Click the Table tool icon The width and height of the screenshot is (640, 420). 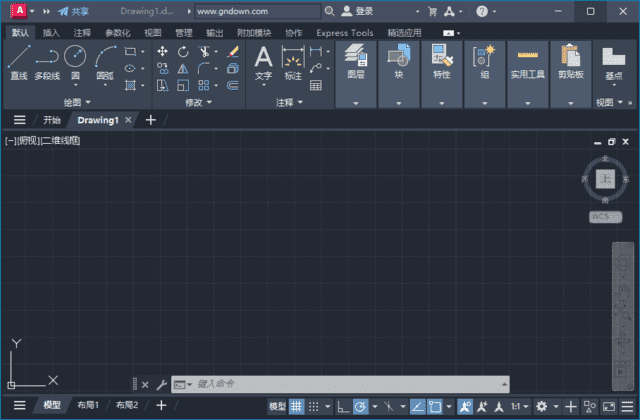(316, 85)
